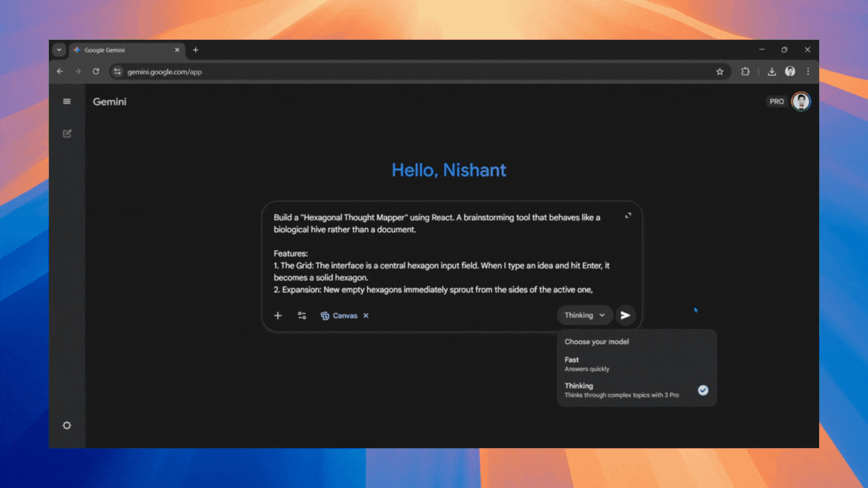This screenshot has height=488, width=868.
Task: Collapse the Thinking model dropdown
Action: (585, 316)
